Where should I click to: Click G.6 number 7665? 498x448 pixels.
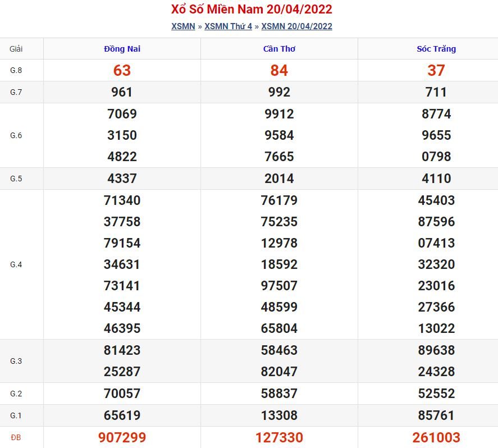(x=279, y=157)
